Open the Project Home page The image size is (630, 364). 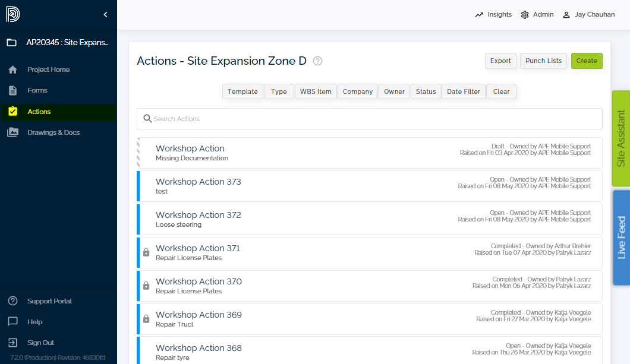49,69
